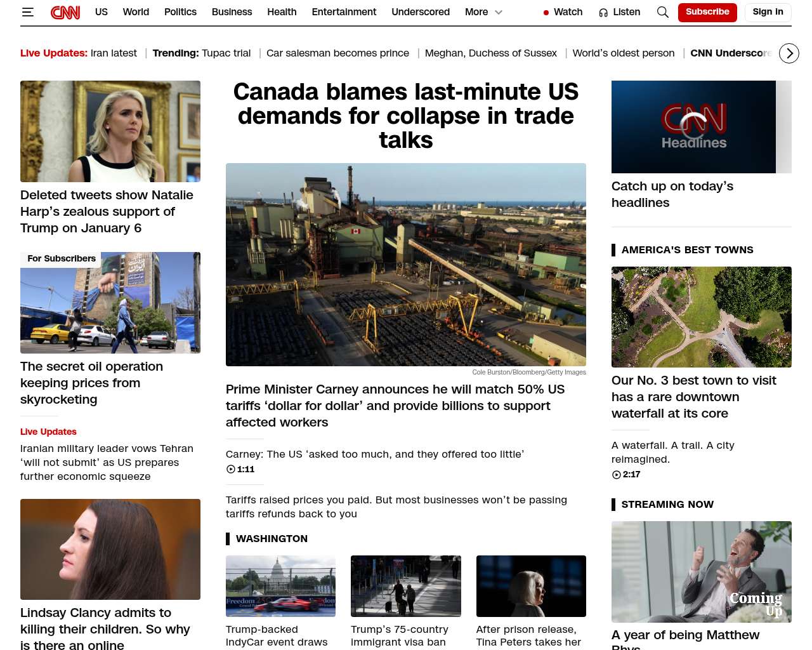Expand the More dropdown menu
The width and height of the screenshot is (812, 650).
tap(483, 12)
